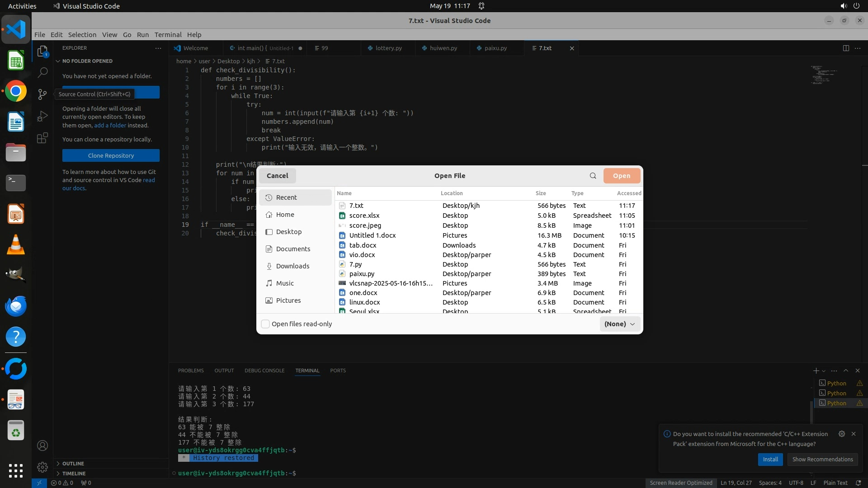The height and width of the screenshot is (488, 868).
Task: Open the Manage gear icon
Action: point(42,467)
